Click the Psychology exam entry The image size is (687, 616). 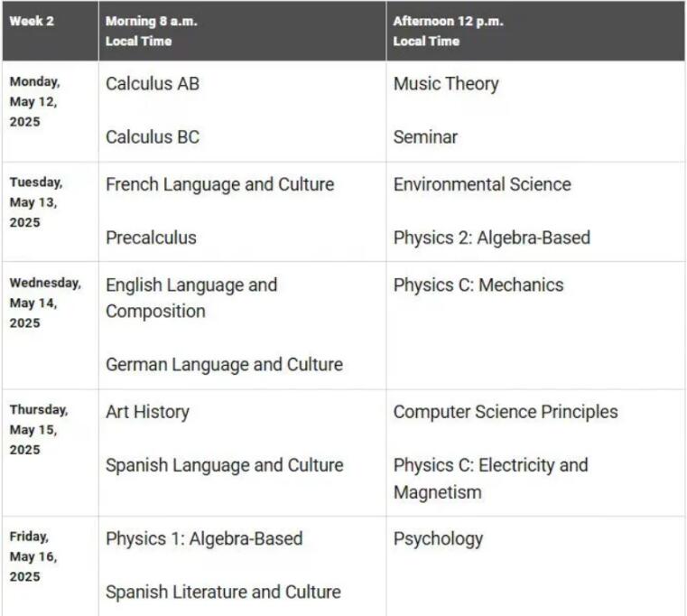coord(438,538)
